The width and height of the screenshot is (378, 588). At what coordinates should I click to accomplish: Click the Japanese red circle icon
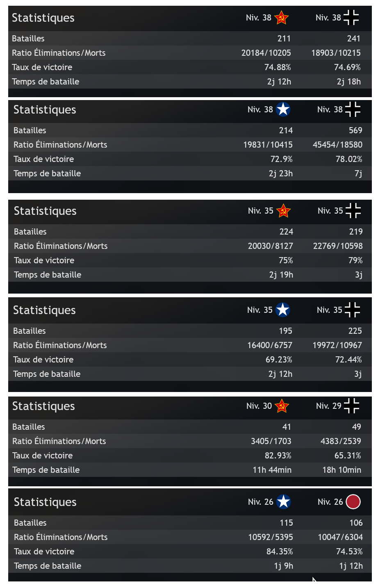(353, 502)
